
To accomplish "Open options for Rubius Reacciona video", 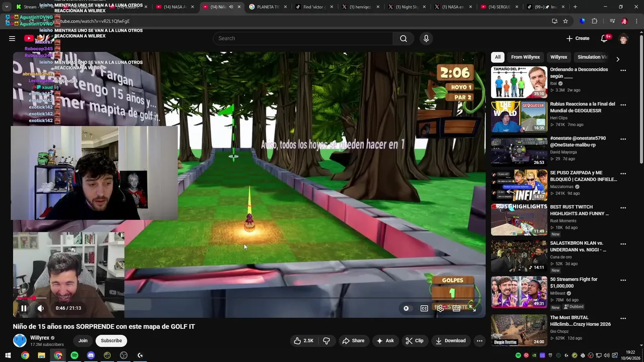I will pyautogui.click(x=623, y=105).
